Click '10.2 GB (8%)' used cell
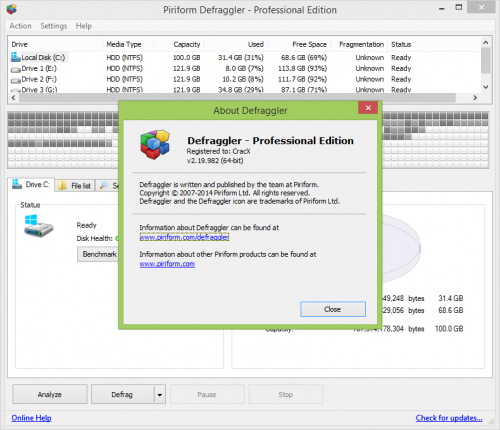The height and width of the screenshot is (430, 500). point(243,79)
